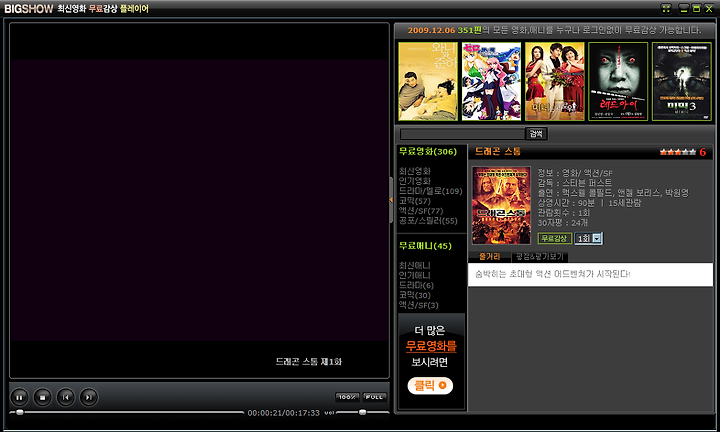720x432 pixels.
Task: Select 코믹(30) anime genre
Action: click(415, 295)
